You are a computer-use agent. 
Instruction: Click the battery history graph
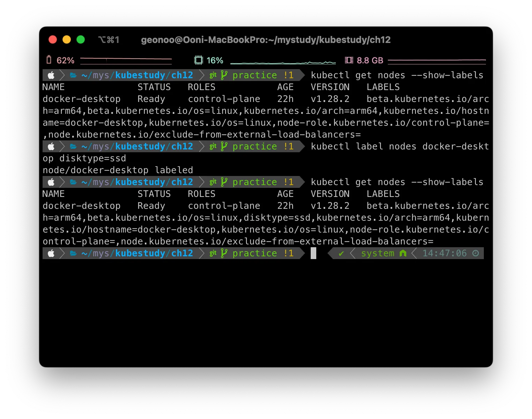click(x=126, y=60)
